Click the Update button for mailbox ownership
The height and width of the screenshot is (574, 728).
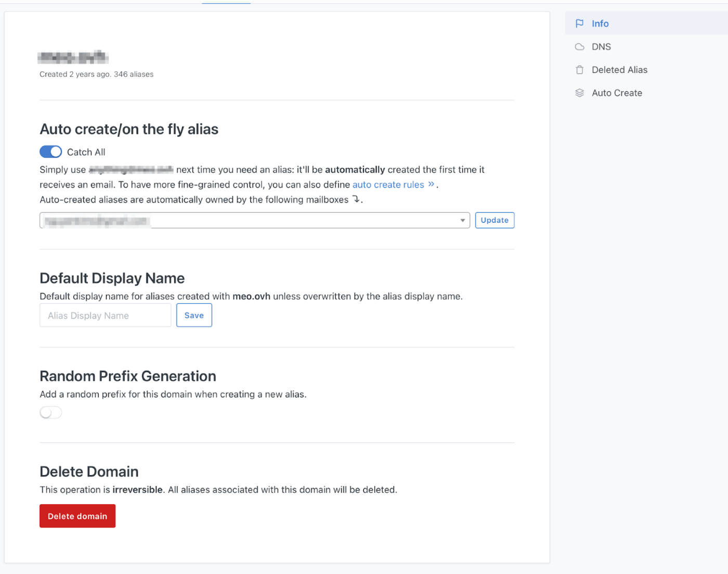(x=495, y=220)
